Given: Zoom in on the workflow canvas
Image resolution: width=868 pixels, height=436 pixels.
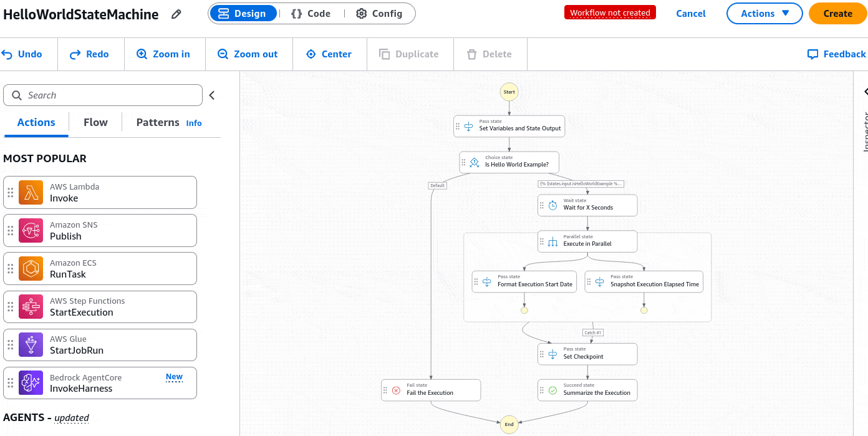Looking at the screenshot, I should click(163, 54).
